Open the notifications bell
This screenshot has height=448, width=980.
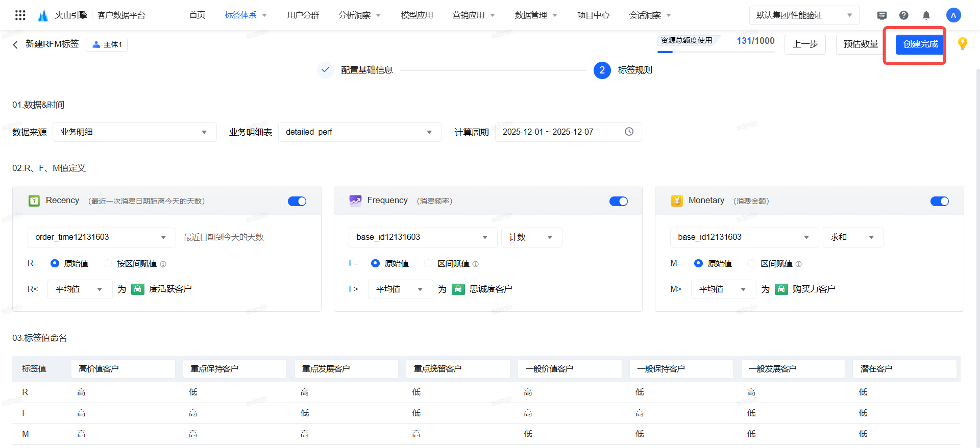[926, 15]
